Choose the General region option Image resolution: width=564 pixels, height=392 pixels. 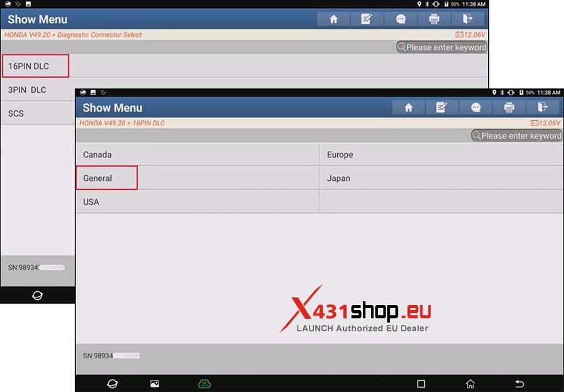(197, 178)
